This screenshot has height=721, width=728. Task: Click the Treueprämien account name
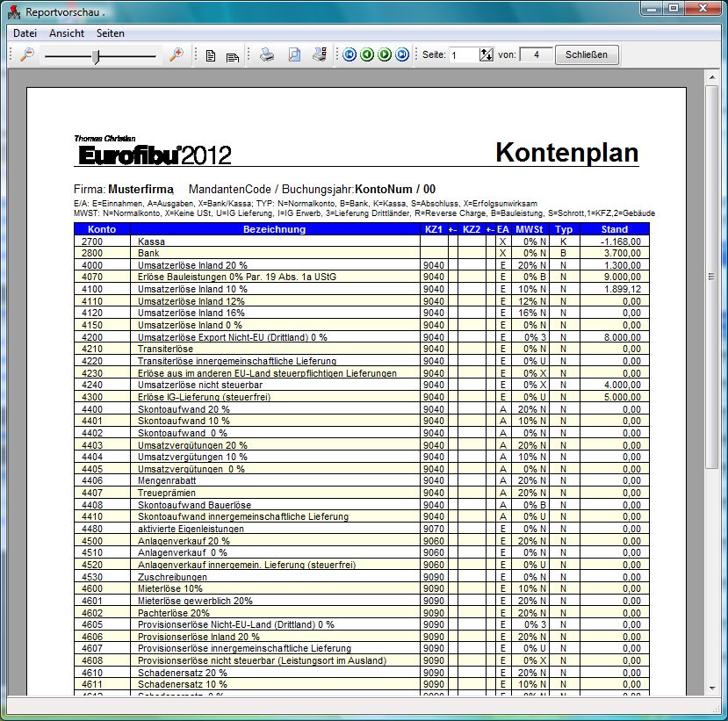(x=167, y=493)
